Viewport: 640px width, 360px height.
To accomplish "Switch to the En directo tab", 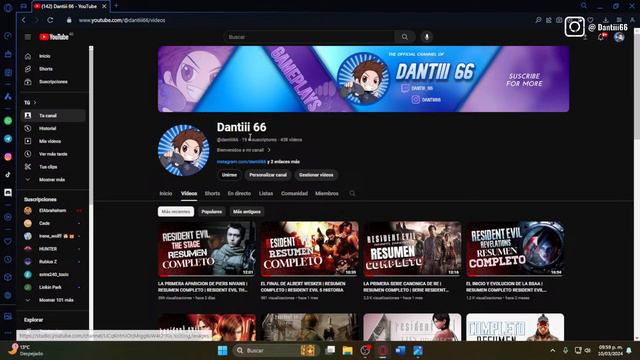I will pyautogui.click(x=239, y=193).
